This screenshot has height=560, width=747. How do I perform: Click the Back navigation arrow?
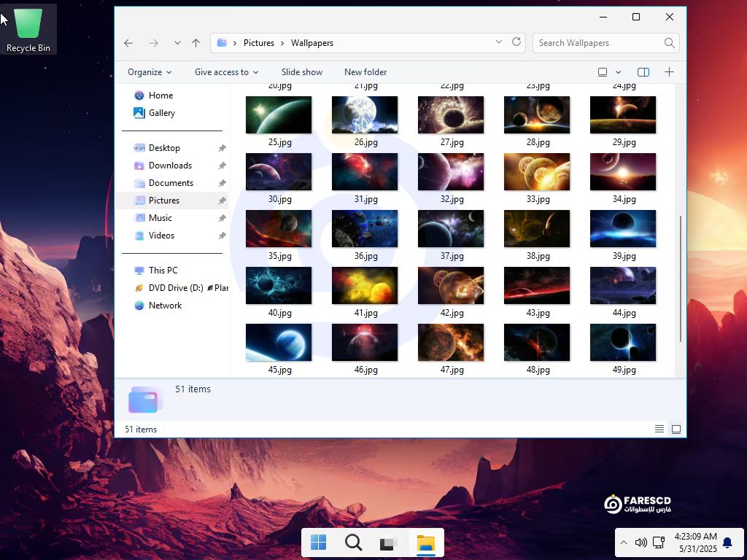pos(128,43)
